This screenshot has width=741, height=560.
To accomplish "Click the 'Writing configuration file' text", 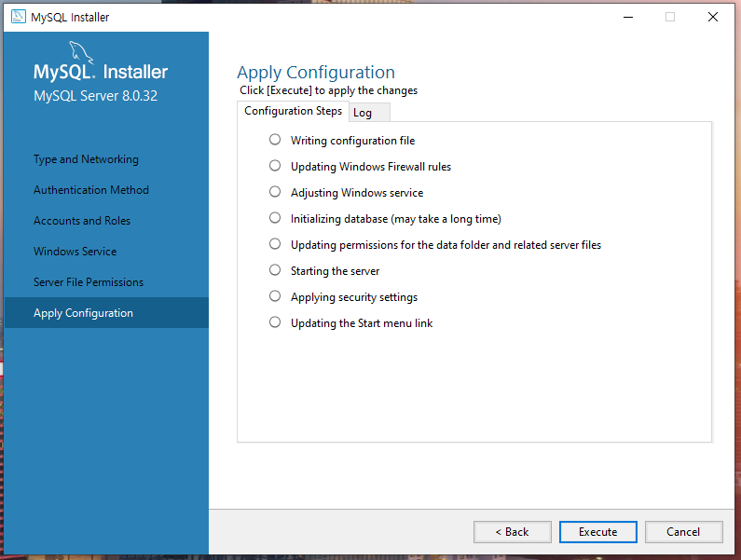I will [x=352, y=141].
